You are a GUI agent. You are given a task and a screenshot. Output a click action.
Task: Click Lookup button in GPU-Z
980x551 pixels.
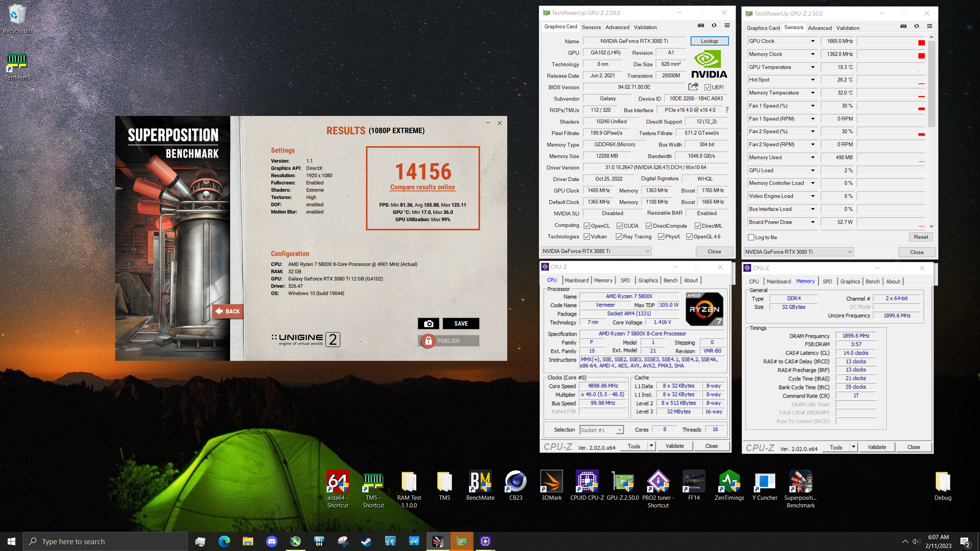709,41
